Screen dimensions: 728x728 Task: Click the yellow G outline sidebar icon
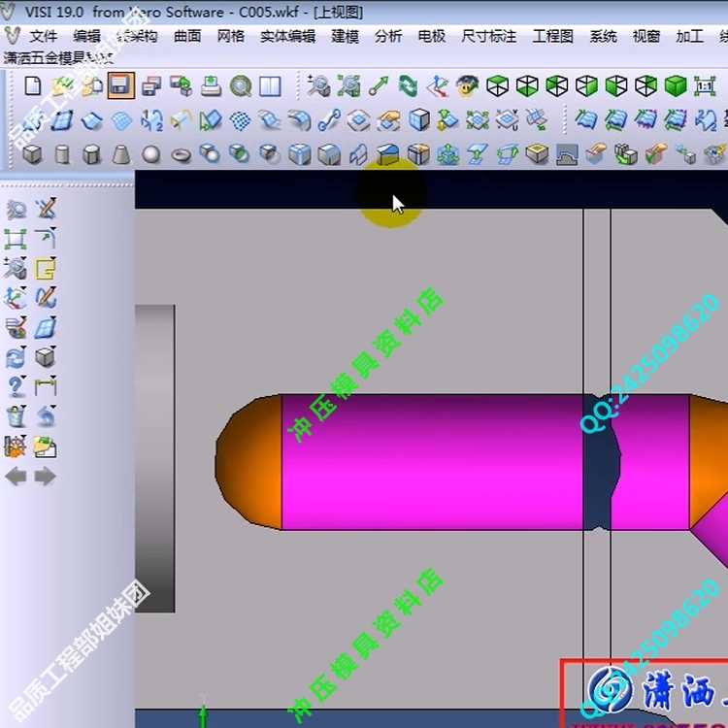click(46, 269)
